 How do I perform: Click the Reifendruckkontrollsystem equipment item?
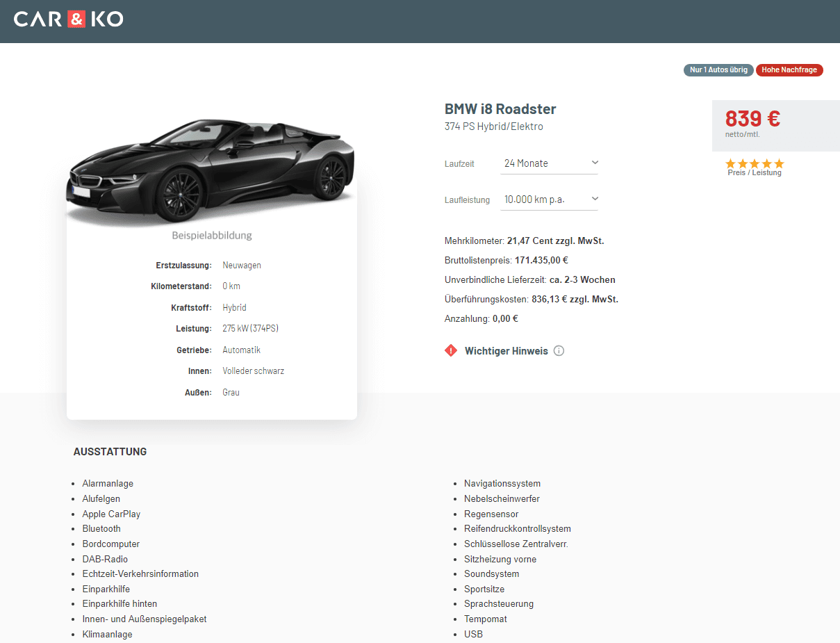[518, 529]
